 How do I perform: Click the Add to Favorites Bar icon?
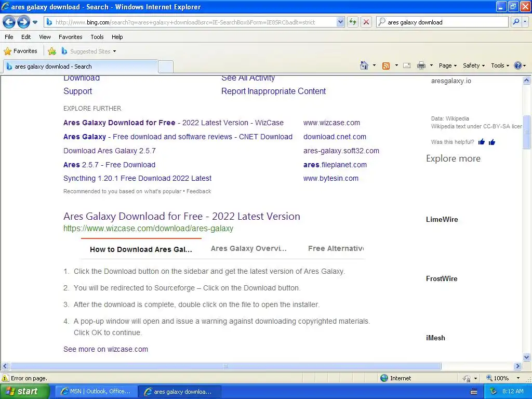[52, 51]
